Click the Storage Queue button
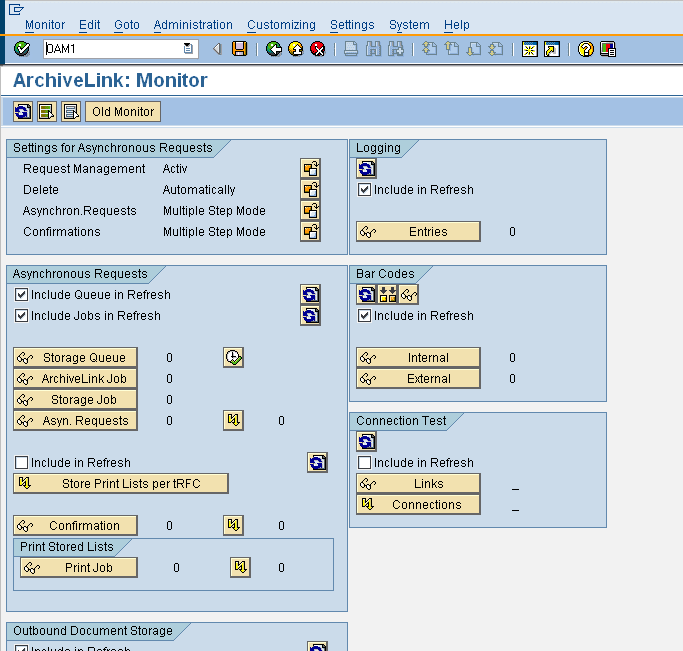 tap(75, 358)
